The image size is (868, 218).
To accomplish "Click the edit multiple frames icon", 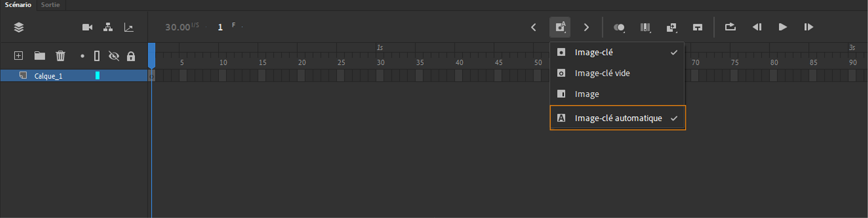I will click(645, 27).
